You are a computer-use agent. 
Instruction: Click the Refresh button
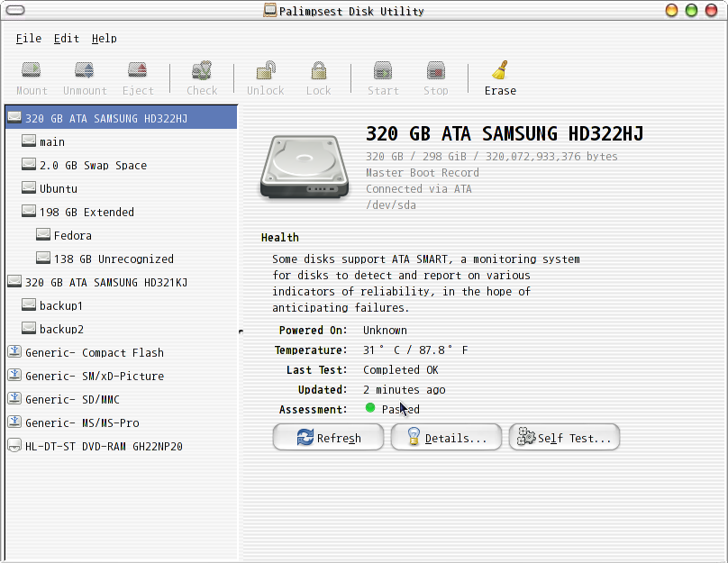coord(328,437)
